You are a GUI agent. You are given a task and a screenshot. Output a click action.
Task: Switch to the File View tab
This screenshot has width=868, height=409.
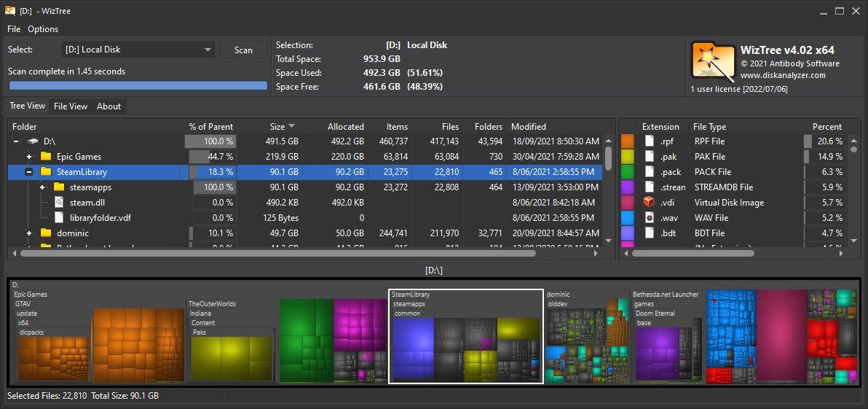point(71,106)
